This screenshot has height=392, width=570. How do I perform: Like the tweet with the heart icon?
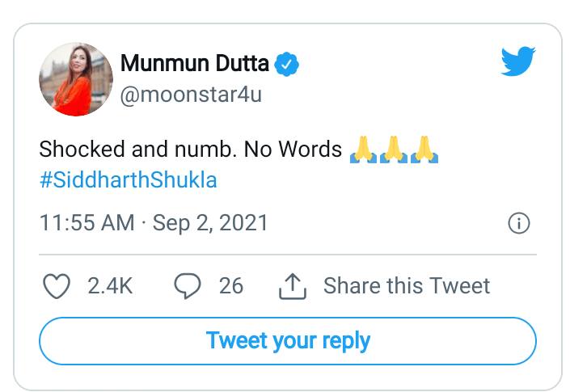pos(57,286)
